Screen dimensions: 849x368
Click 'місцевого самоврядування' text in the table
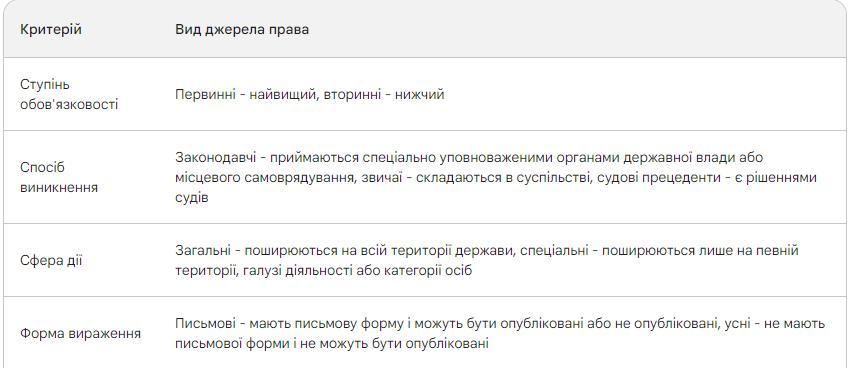point(265,178)
